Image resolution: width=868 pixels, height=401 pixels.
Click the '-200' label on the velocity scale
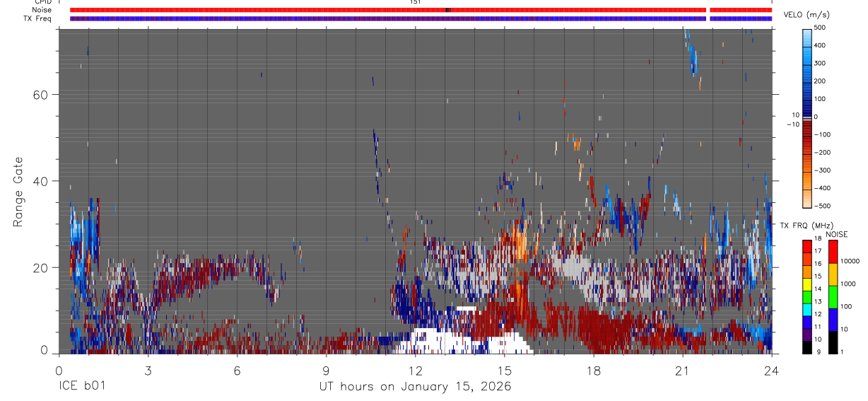coord(823,152)
